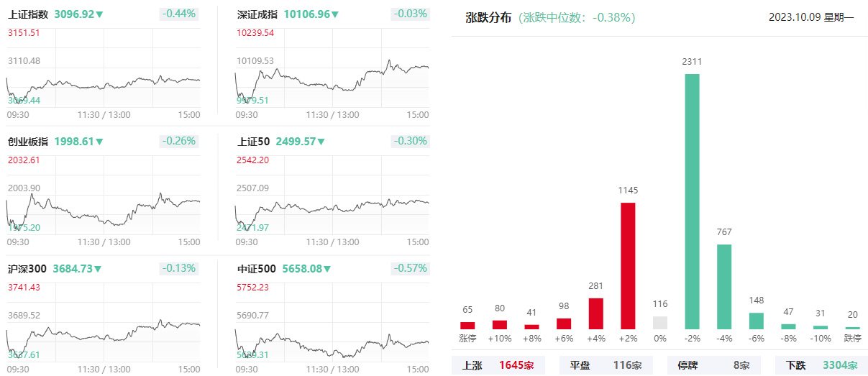Open the 深证成指 index title
The width and height of the screenshot is (868, 376).
[x=257, y=14]
